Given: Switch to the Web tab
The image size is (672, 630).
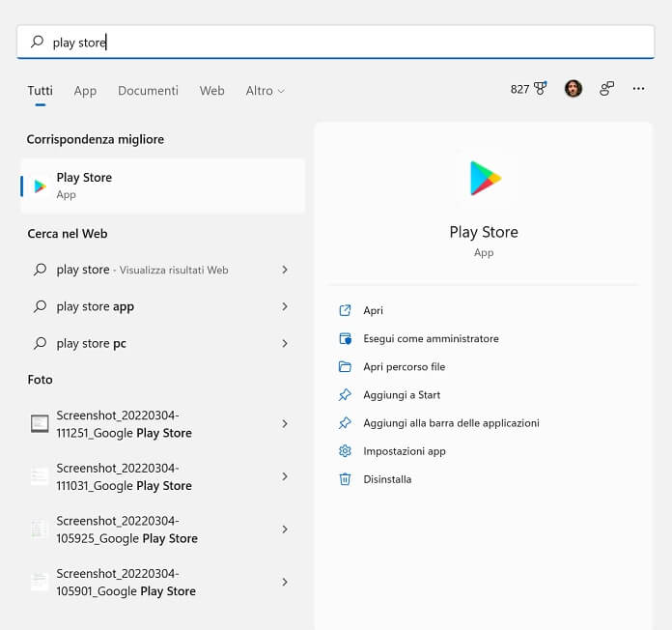Looking at the screenshot, I should coord(211,91).
